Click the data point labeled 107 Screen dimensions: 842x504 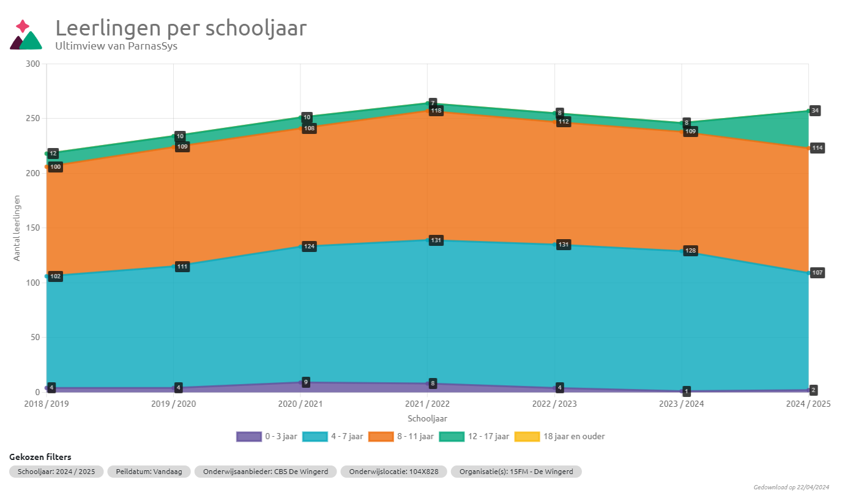click(817, 272)
